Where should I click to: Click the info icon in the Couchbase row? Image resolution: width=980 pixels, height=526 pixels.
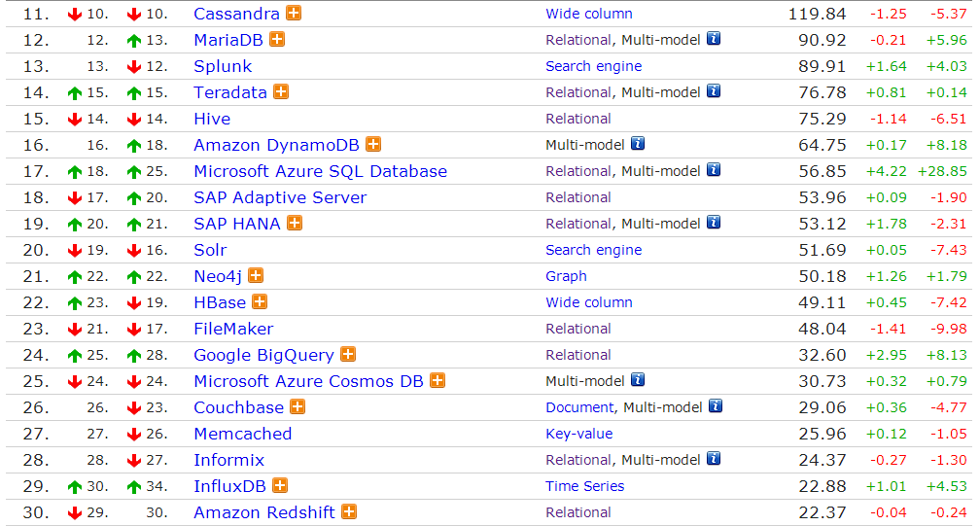(716, 406)
